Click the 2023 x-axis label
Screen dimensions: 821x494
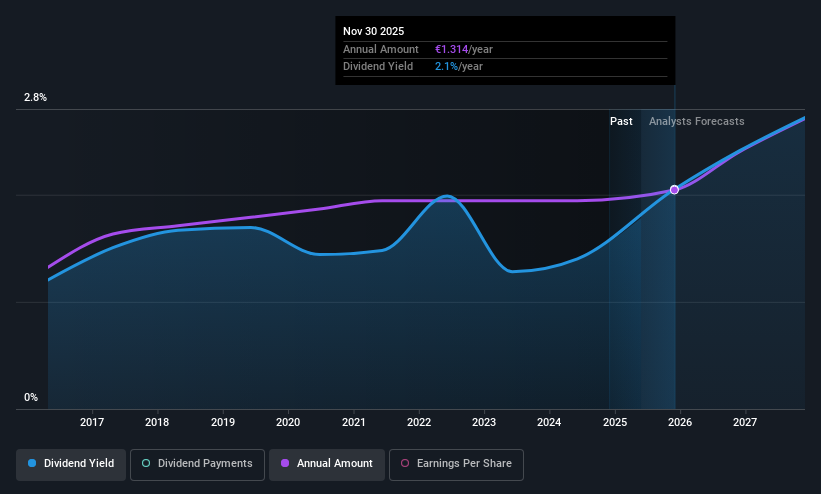click(484, 422)
